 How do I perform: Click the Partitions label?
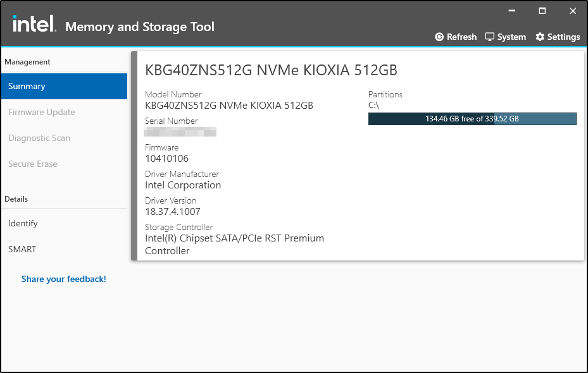385,94
